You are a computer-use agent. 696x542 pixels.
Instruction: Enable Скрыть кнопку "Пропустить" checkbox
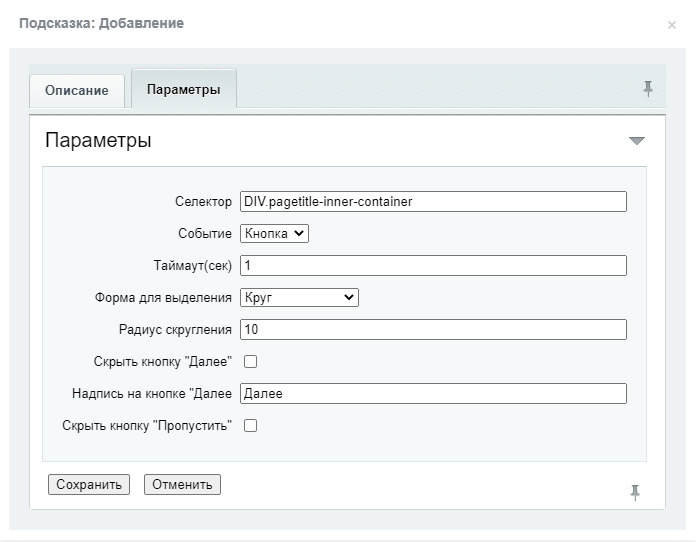(250, 426)
